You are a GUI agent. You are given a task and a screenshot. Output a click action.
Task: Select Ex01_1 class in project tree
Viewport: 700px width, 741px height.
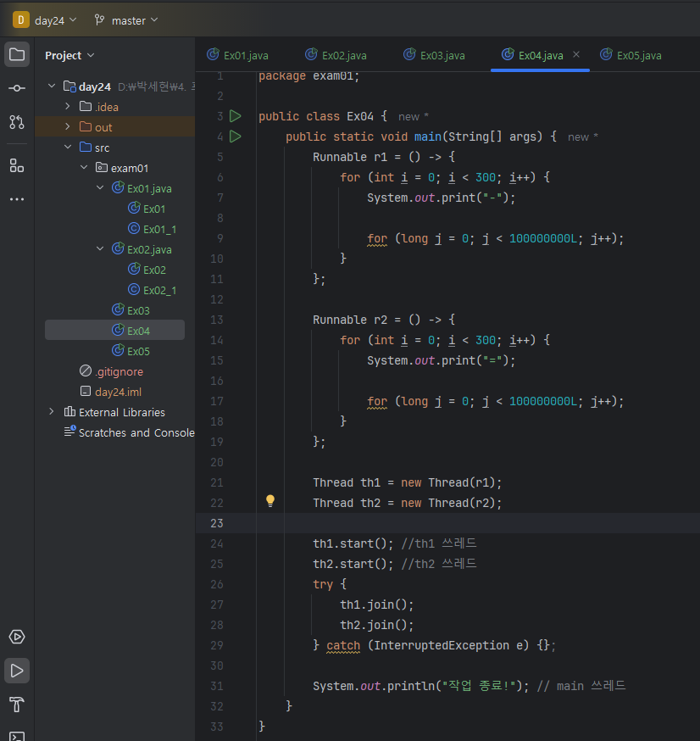152,229
